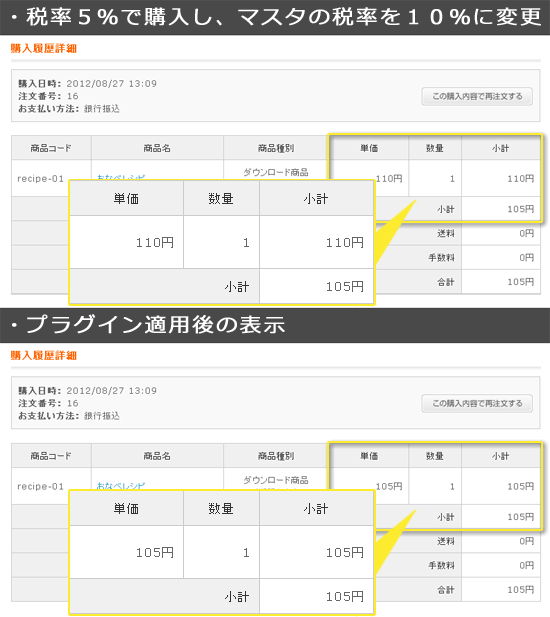Viewport: 550px width, 617px height.
Task: Click the enlarged 110円 unit price in the callout
Action: (155, 242)
